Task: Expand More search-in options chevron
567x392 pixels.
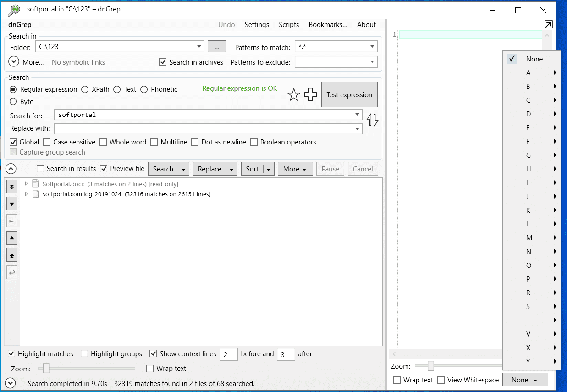Action: click(14, 61)
